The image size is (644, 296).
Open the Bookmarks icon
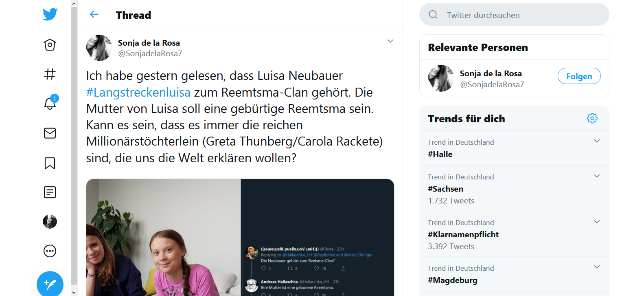50,163
